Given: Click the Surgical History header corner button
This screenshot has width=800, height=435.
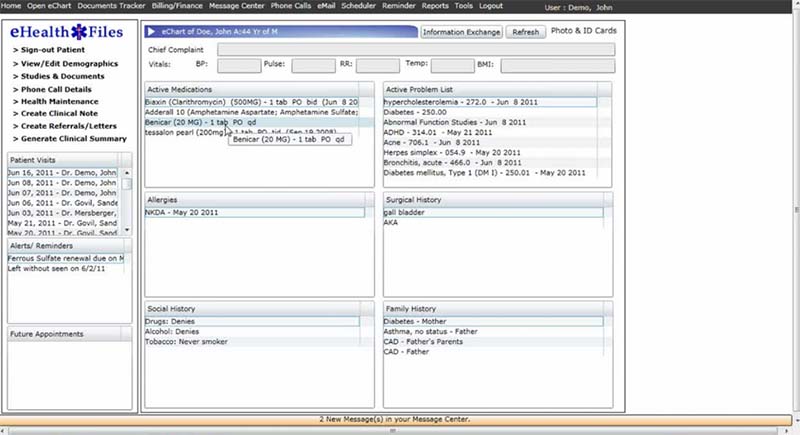Looking at the screenshot, I should (608, 200).
